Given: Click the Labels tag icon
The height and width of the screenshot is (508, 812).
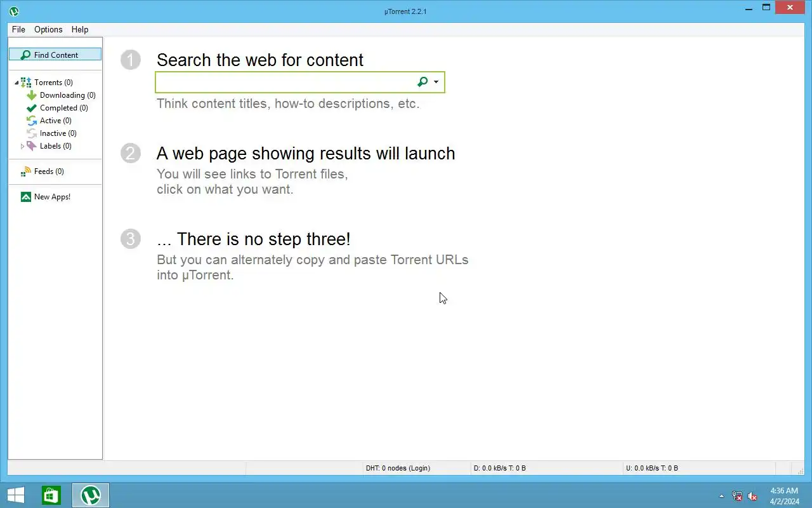Looking at the screenshot, I should [32, 146].
